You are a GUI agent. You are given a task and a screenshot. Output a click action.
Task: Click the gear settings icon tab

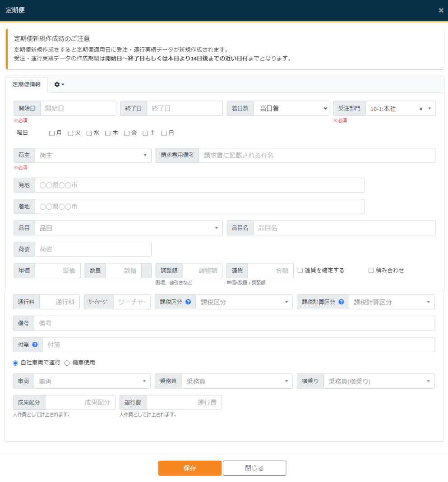(59, 84)
